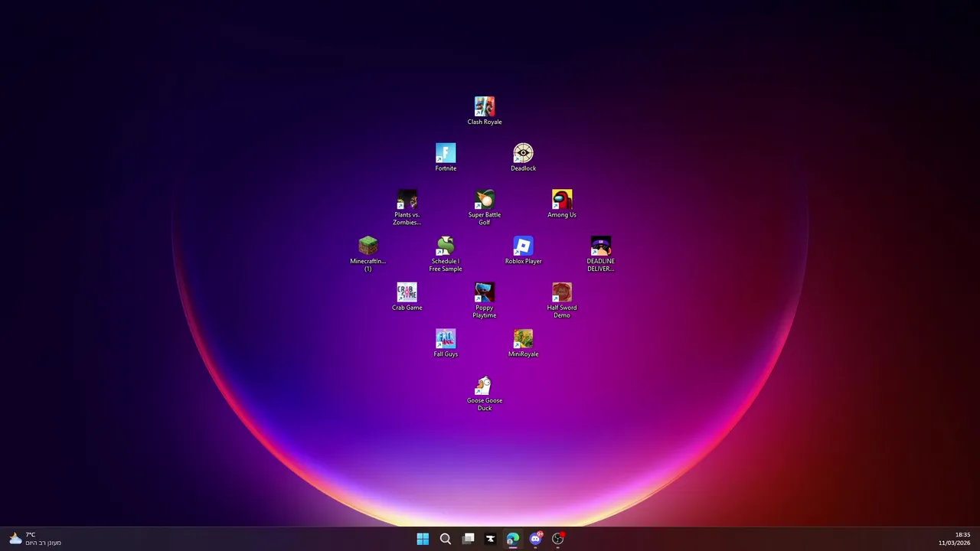Select the Poppy Playtime shortcut
This screenshot has width=980, height=551.
(485, 301)
